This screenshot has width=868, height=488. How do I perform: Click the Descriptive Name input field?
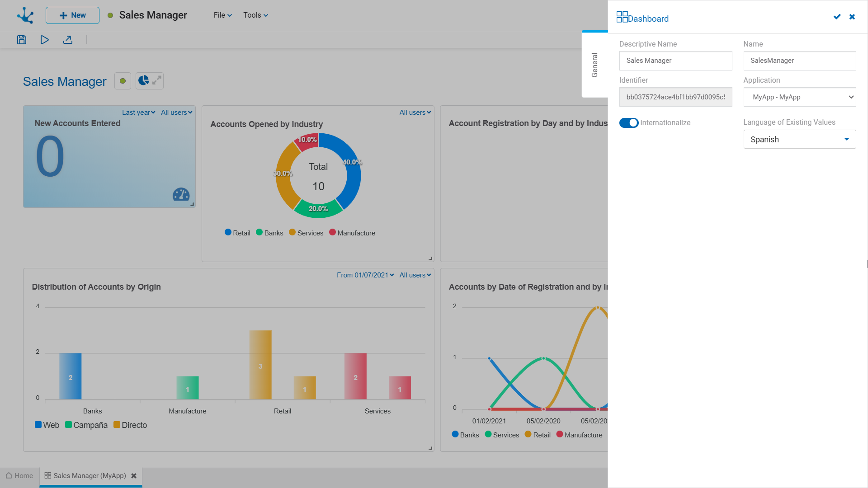pyautogui.click(x=675, y=61)
